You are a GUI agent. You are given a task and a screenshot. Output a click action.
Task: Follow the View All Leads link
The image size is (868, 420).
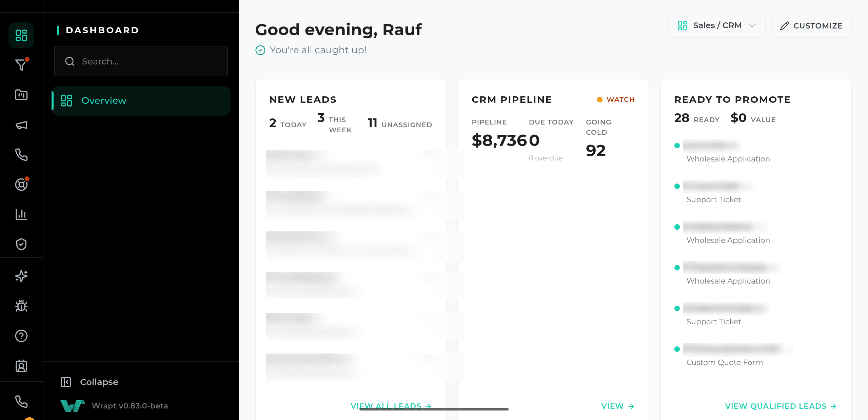tap(391, 406)
